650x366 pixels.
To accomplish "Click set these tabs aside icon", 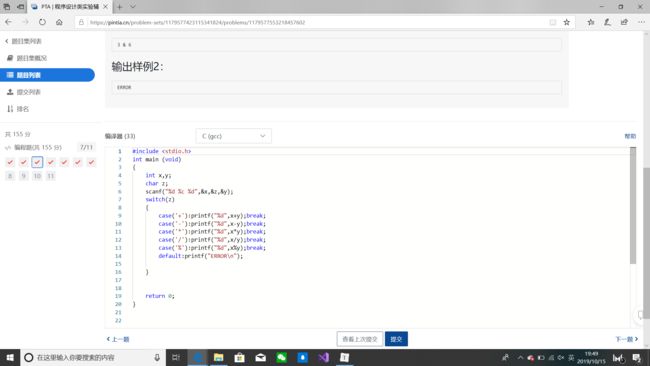I will tap(20, 7).
